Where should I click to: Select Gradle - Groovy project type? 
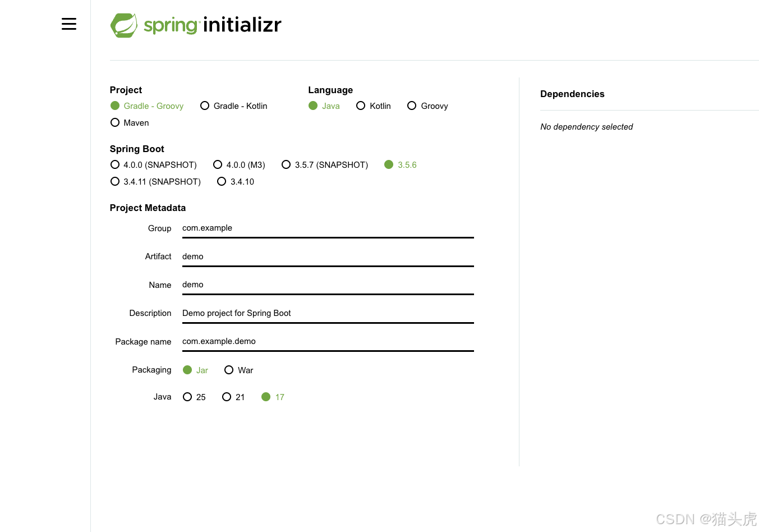tap(147, 106)
